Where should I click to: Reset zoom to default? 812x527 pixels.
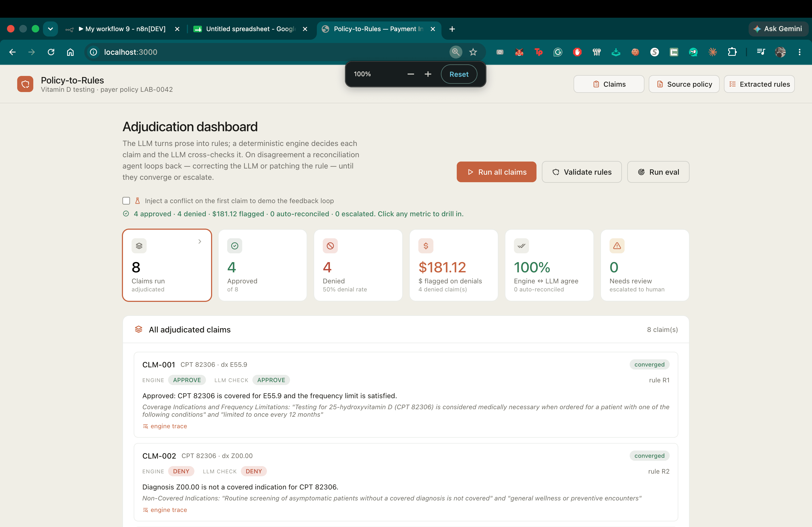point(459,74)
